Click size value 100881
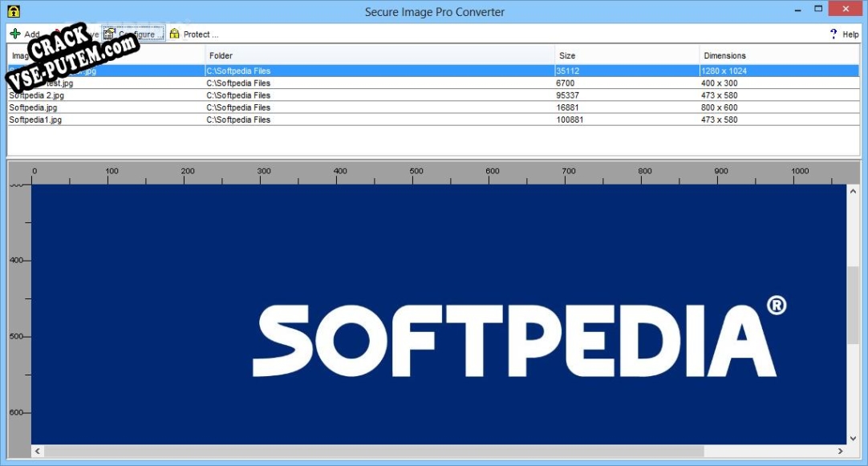868x466 pixels. click(570, 120)
